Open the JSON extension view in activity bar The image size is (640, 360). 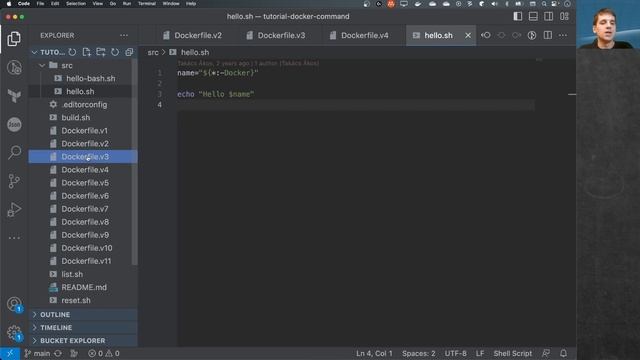pyautogui.click(x=14, y=124)
